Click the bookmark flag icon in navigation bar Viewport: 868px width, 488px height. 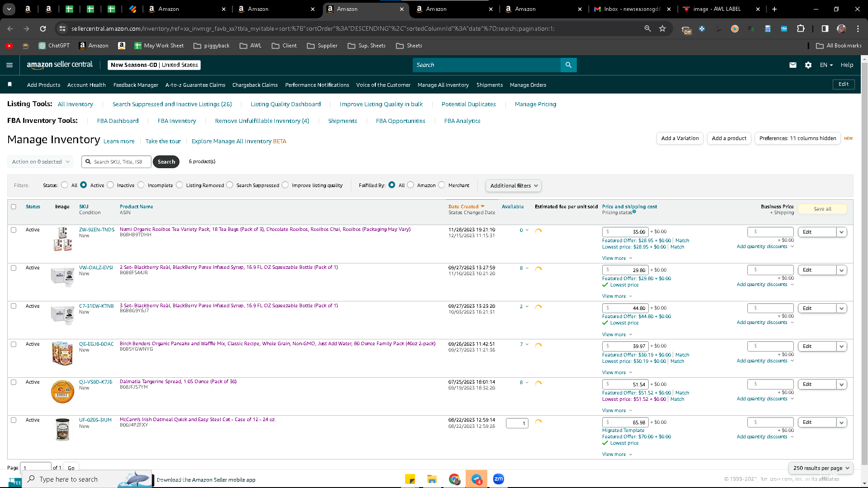[10, 84]
